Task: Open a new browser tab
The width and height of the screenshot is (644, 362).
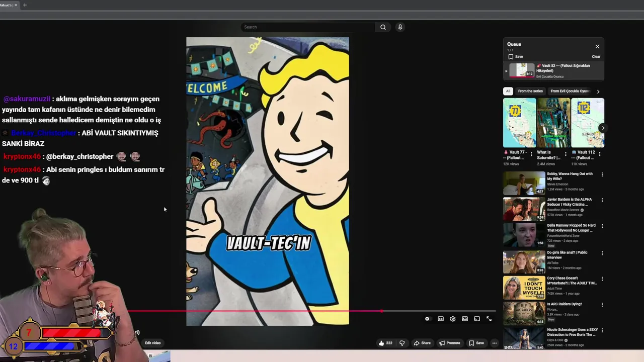Action: [x=25, y=5]
